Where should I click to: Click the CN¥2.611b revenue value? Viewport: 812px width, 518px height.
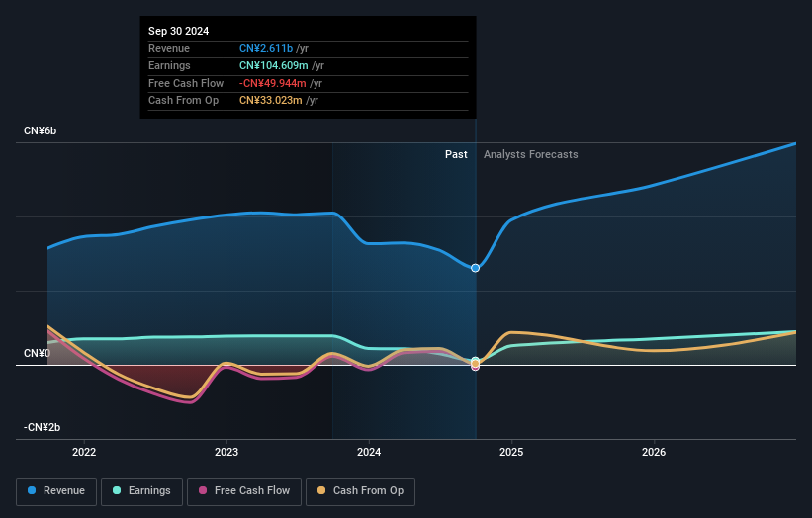pyautogui.click(x=266, y=48)
